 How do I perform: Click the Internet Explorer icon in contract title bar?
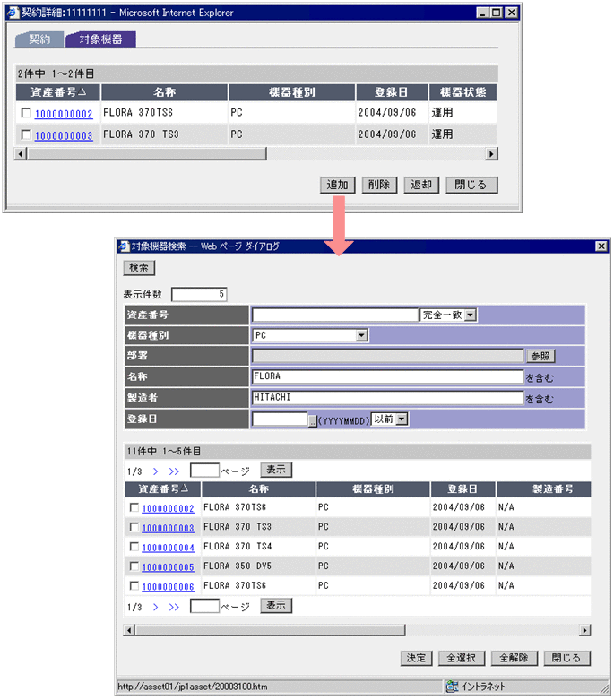13,13
